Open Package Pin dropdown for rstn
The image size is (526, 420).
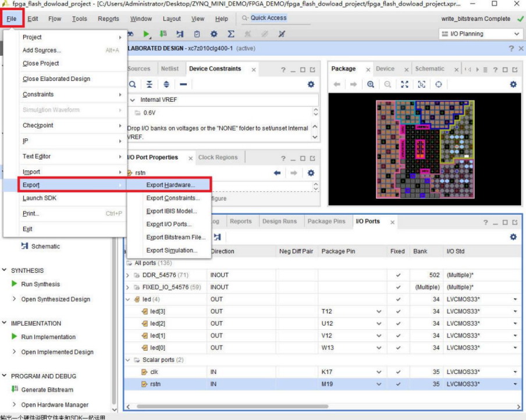pyautogui.click(x=379, y=385)
